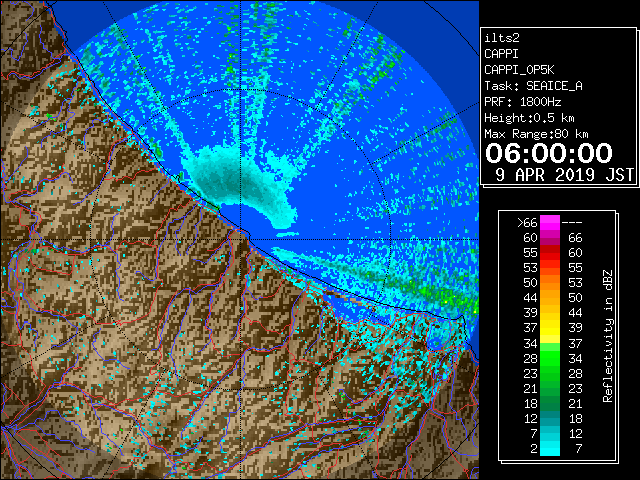Image resolution: width=640 pixels, height=480 pixels.
Task: Click the 'Height:0.5 km' line
Action: [529, 118]
